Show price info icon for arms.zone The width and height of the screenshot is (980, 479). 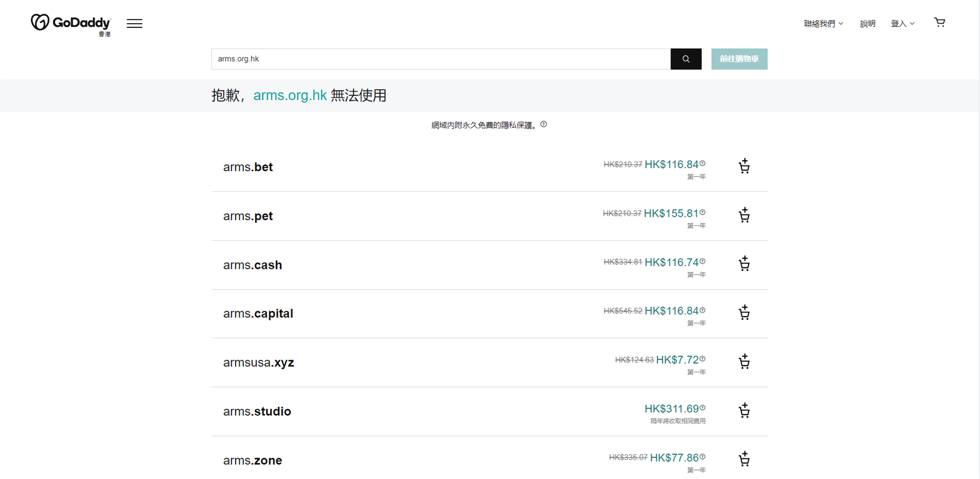pyautogui.click(x=702, y=457)
